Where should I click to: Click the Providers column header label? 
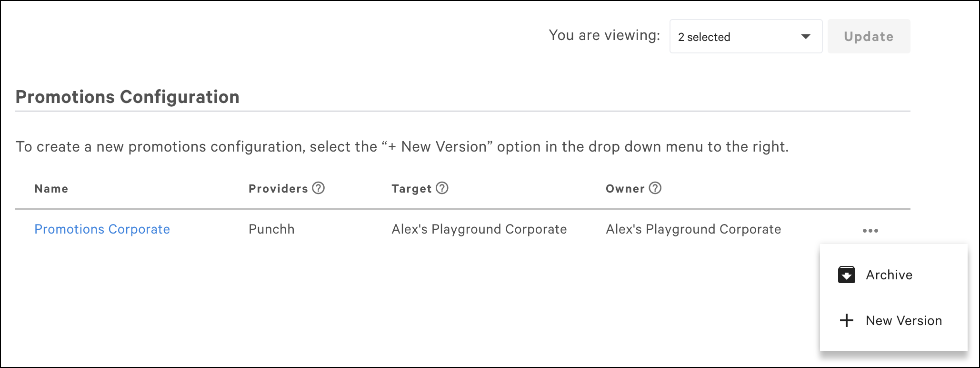coord(278,189)
